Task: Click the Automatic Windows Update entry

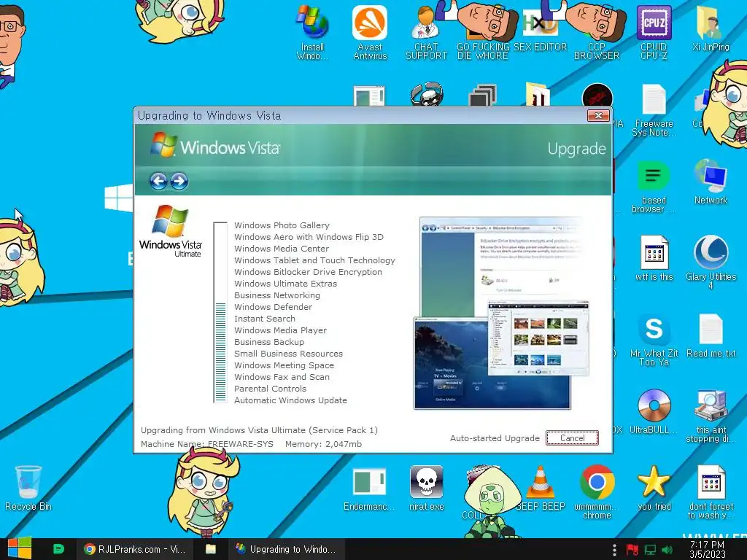Action: click(290, 400)
